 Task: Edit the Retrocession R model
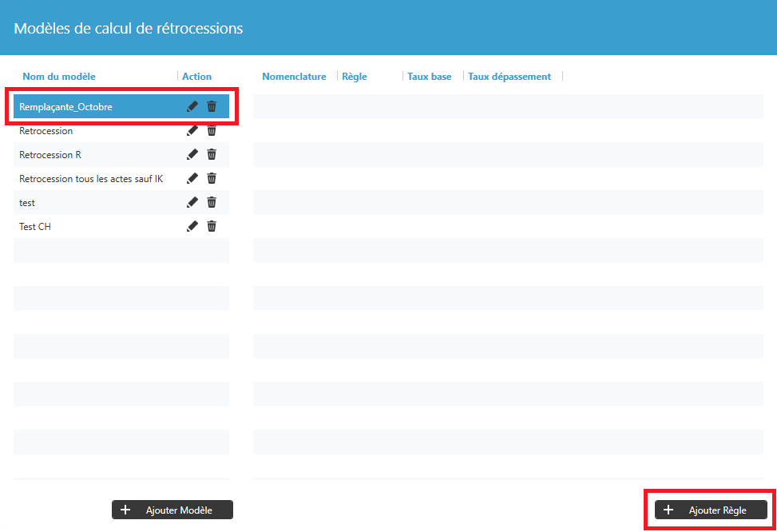point(192,154)
